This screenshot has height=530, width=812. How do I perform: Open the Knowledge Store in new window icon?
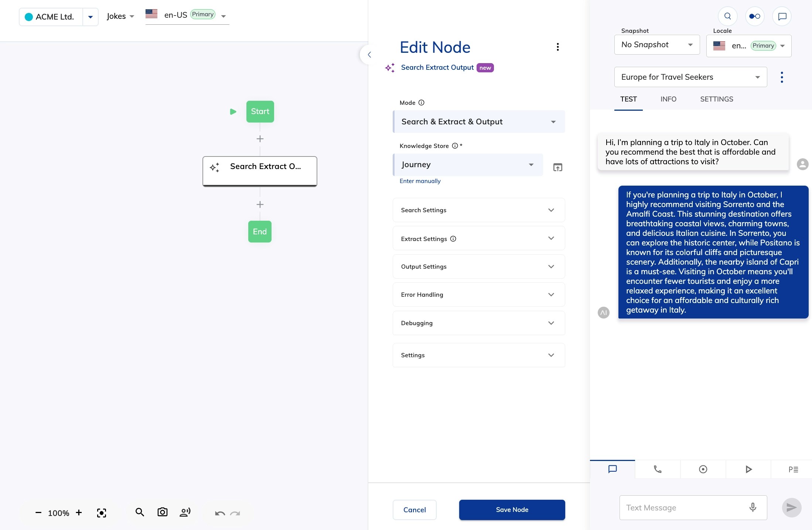tap(557, 168)
